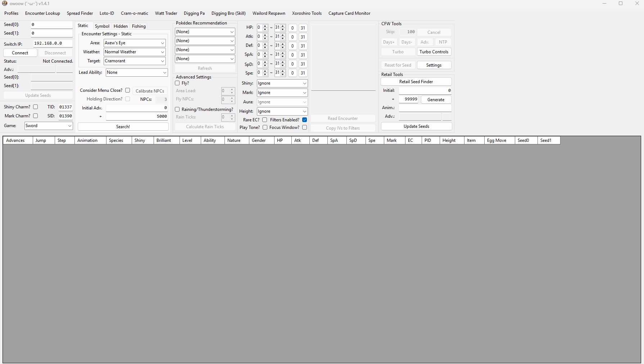Open the Wailord Respawn menu
Screen dimensions: 644x364
coord(269,13)
